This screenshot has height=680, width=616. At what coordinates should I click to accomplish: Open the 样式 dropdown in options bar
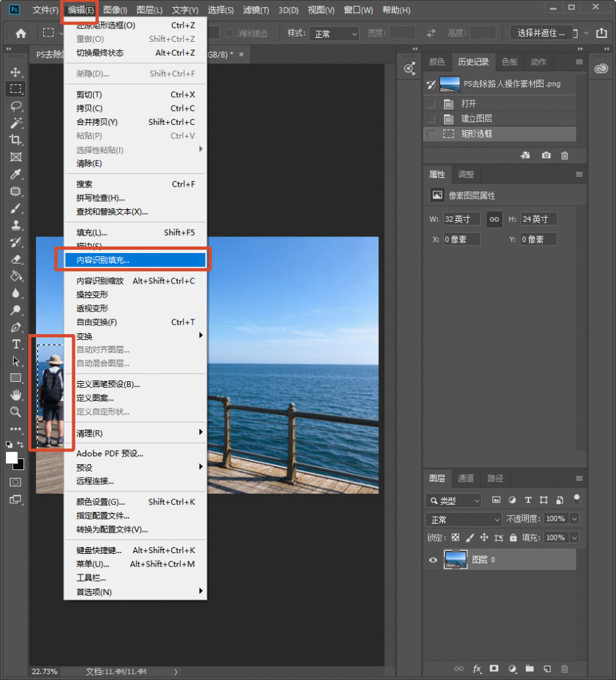(x=335, y=33)
